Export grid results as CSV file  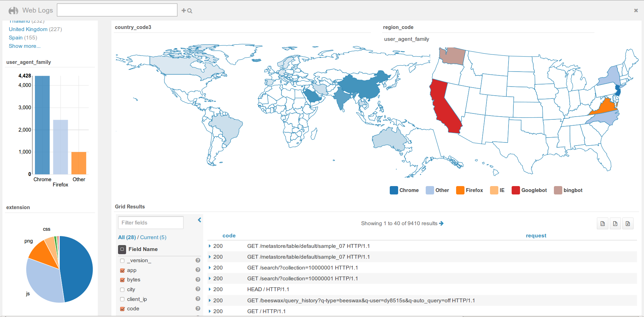(615, 223)
